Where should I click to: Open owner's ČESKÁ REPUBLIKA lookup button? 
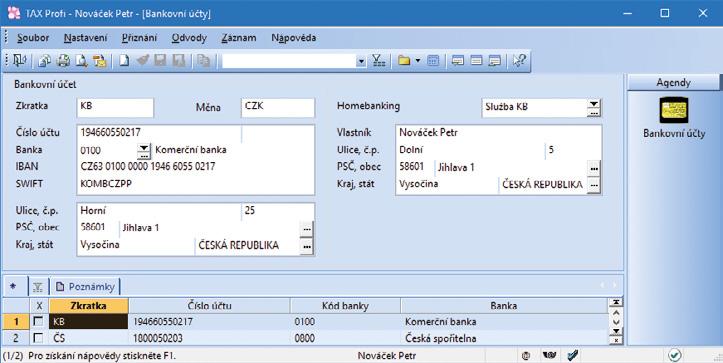tap(594, 185)
